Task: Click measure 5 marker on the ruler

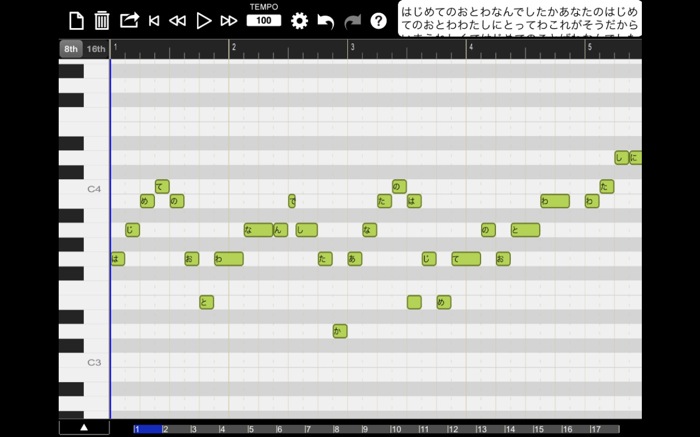Action: 589,46
